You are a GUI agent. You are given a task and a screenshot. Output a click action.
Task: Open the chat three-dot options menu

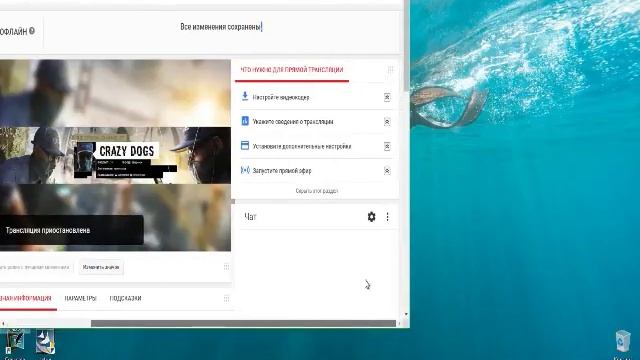[387, 217]
